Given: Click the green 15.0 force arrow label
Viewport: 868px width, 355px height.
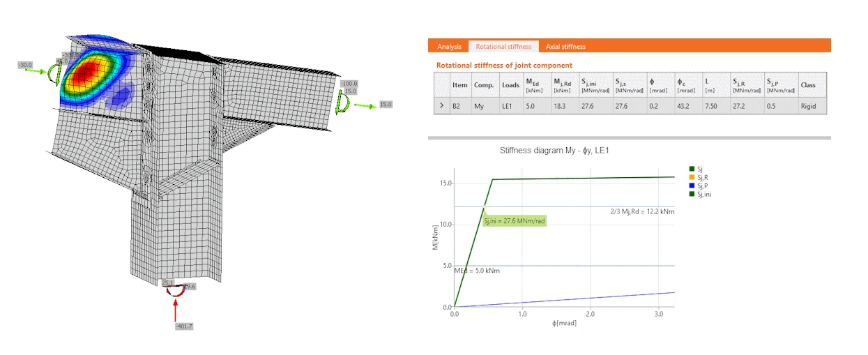Looking at the screenshot, I should (x=386, y=105).
